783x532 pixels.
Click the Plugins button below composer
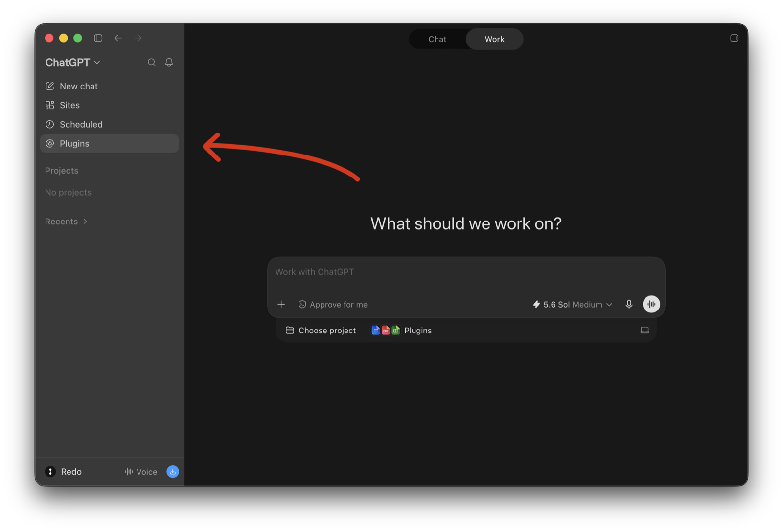401,330
